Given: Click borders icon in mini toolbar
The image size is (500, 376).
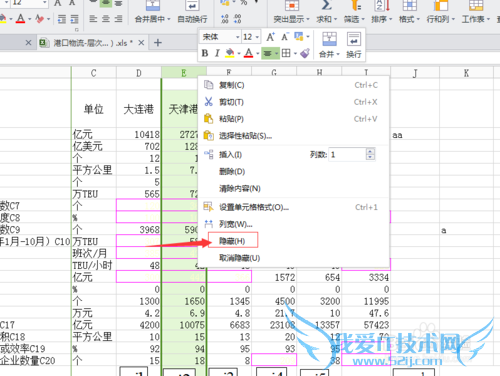Looking at the screenshot, I should click(286, 53).
